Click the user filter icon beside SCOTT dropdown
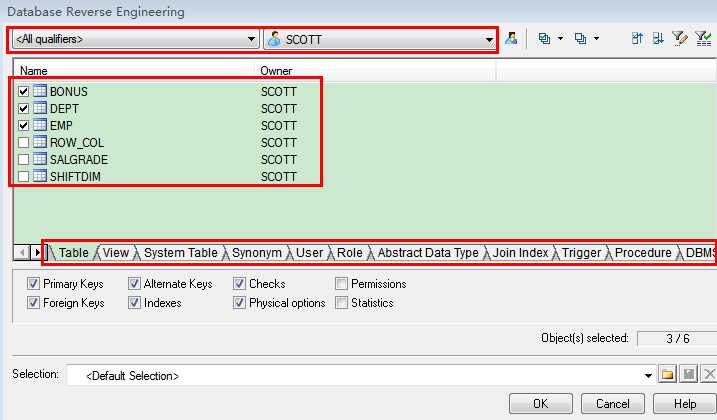This screenshot has width=717, height=420. [x=511, y=38]
